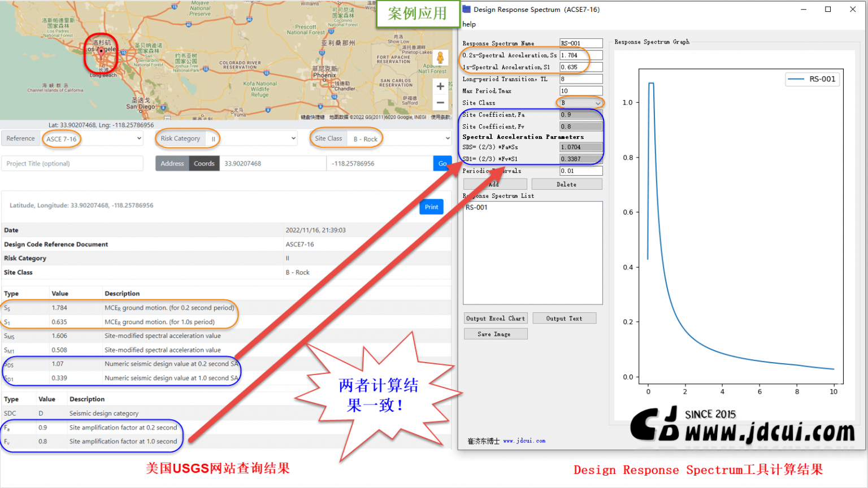
Task: Click the Add button to add a spectrum
Action: pos(494,184)
